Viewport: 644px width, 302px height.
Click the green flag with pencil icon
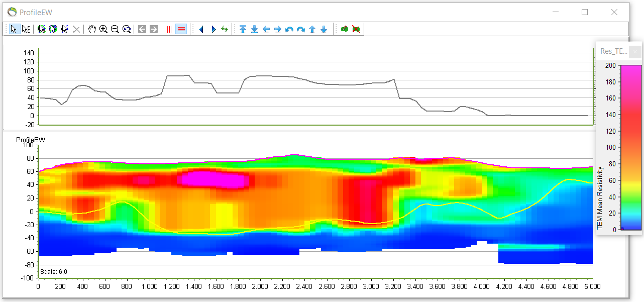pyautogui.click(x=345, y=29)
